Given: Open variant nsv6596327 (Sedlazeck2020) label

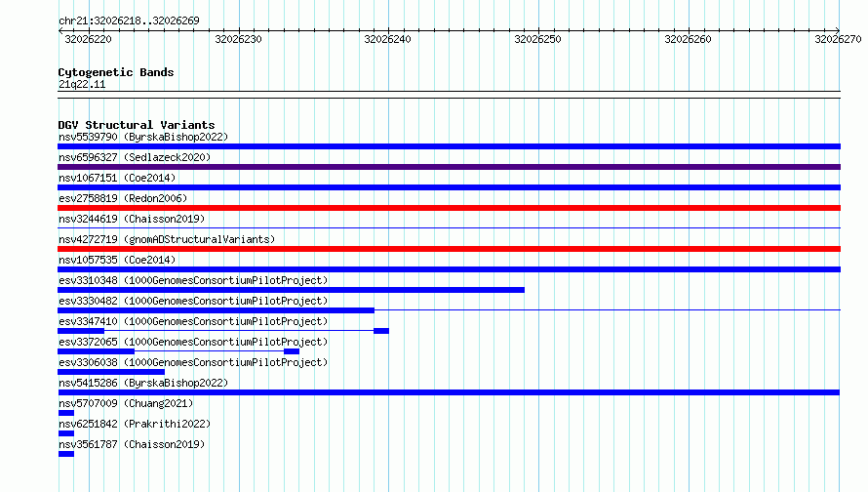Looking at the screenshot, I should (x=135, y=157).
